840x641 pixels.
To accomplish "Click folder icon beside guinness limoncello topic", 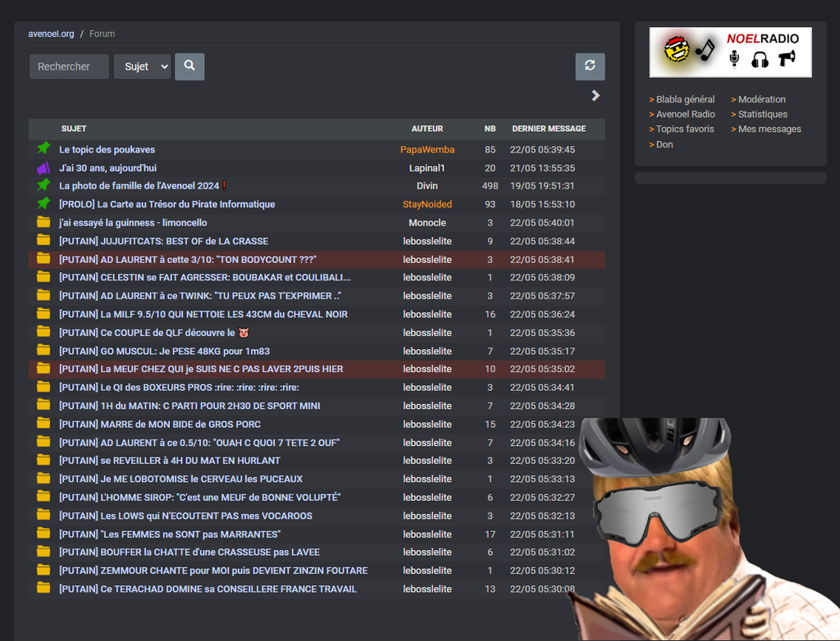I will [43, 223].
